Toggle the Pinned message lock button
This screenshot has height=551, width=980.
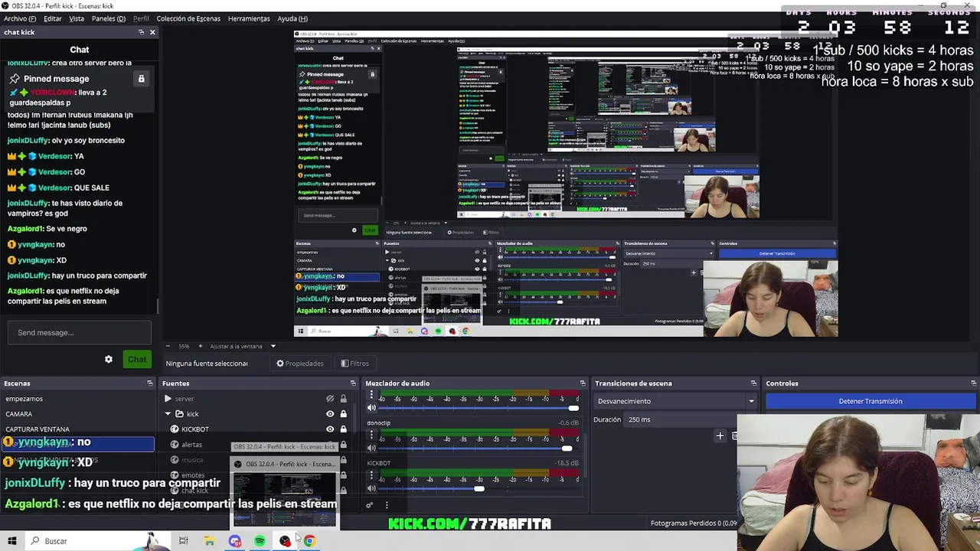pos(141,79)
